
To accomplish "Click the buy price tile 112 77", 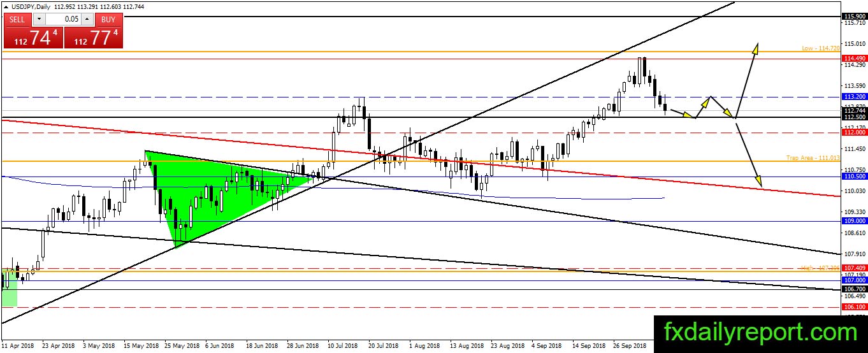I will point(94,37).
